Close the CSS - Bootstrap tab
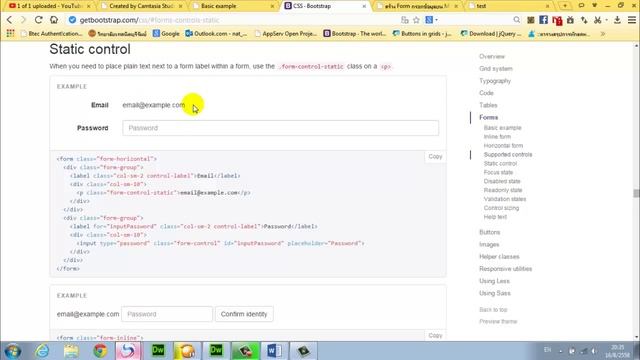Image resolution: width=640 pixels, height=360 pixels. (x=364, y=6)
